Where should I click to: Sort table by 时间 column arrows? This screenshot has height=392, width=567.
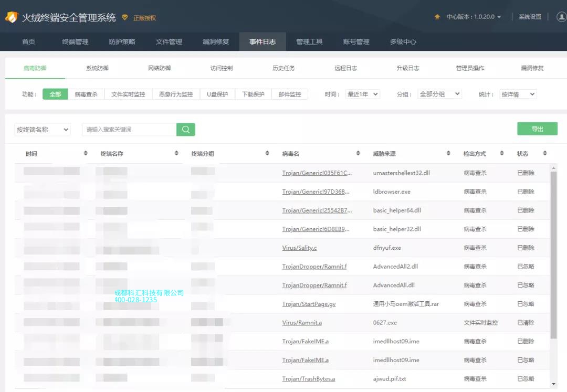[86, 153]
